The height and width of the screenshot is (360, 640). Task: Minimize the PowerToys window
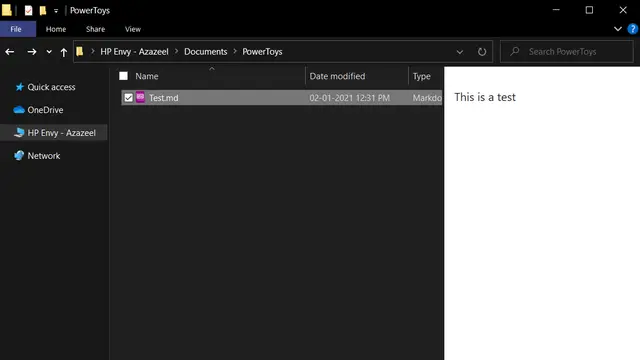tap(556, 10)
